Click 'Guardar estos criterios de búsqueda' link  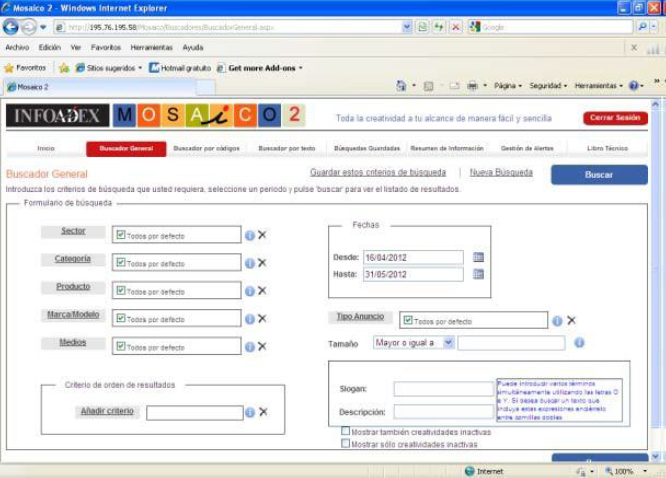coord(377,172)
